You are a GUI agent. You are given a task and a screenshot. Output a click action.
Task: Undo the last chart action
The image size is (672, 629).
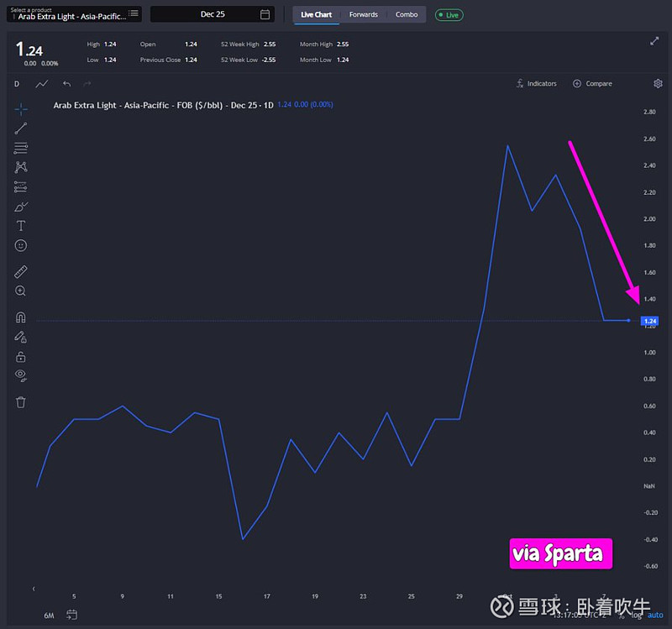[x=66, y=84]
